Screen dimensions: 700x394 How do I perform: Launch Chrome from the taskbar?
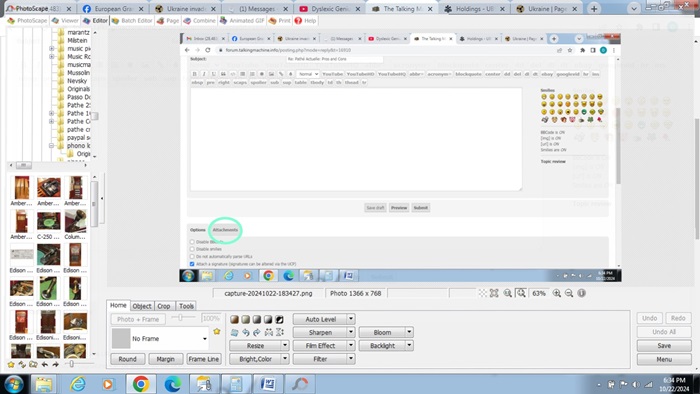coord(141,384)
